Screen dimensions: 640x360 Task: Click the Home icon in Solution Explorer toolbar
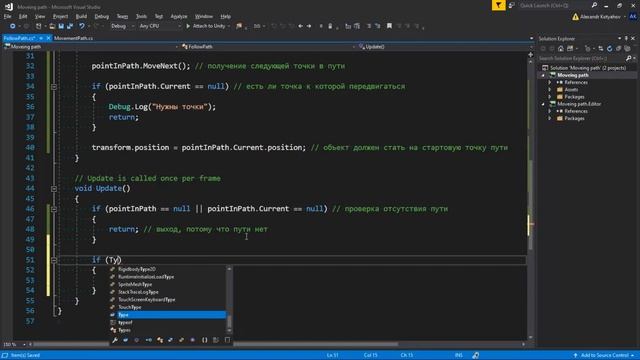561,49
